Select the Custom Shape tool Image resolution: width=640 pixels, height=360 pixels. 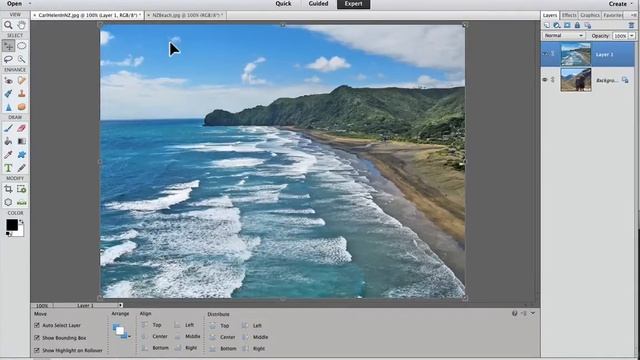[x=22, y=155]
